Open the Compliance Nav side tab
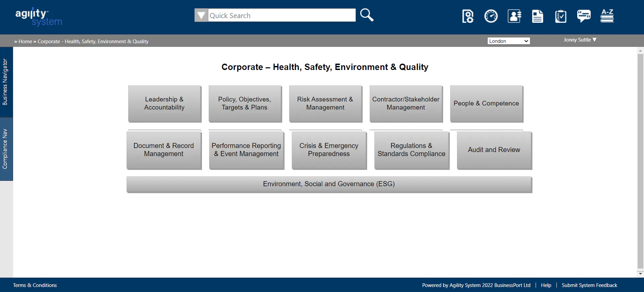644x292 pixels. tap(5, 149)
